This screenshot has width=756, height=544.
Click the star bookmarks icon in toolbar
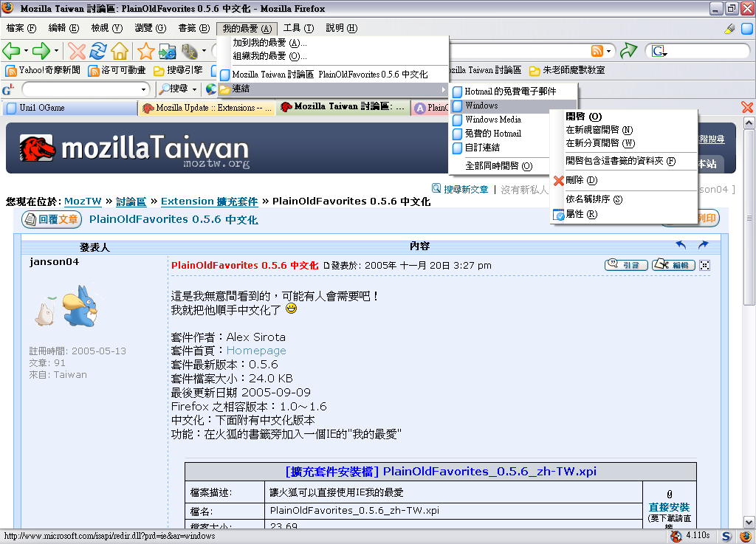click(145, 51)
